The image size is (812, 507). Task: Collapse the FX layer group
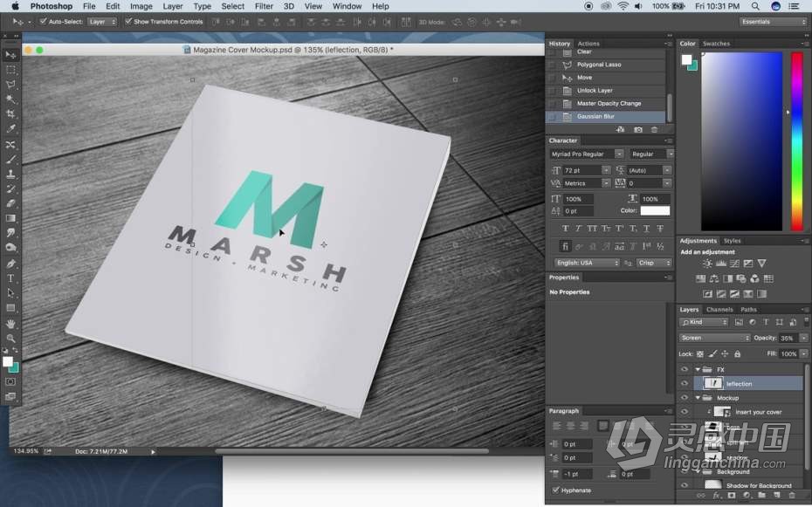[698, 369]
